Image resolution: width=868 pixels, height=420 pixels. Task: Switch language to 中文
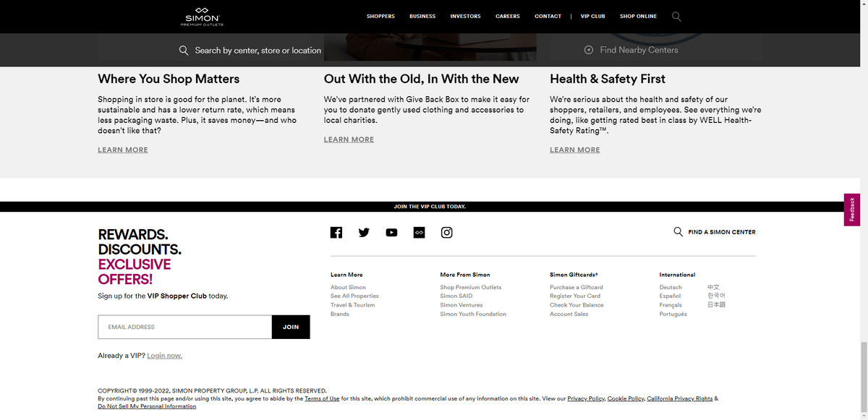713,287
